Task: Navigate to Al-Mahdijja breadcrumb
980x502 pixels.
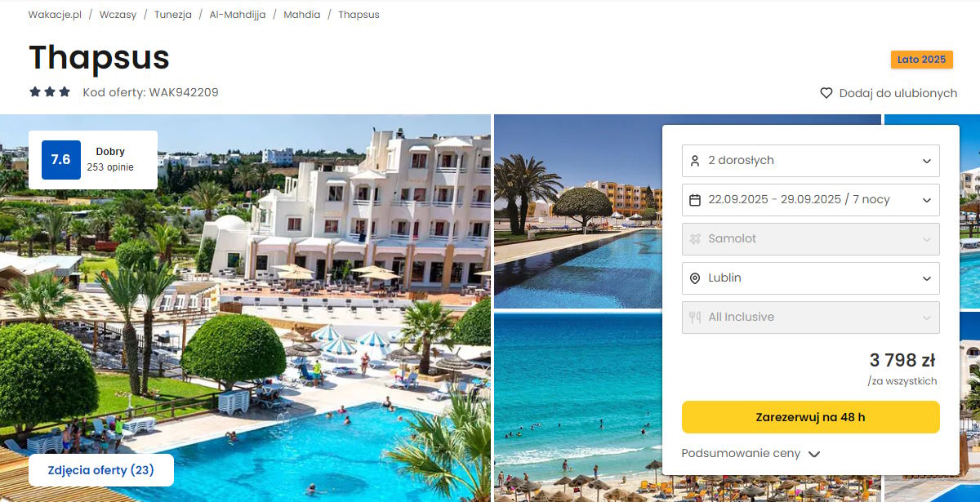Action: (237, 15)
